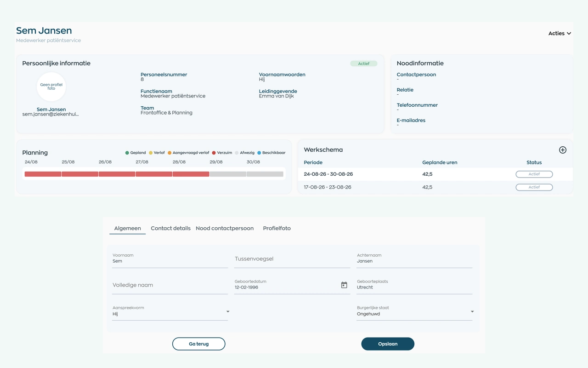588x368 pixels.
Task: Select the 24/08 Verzuim planning bar
Action: (43, 174)
